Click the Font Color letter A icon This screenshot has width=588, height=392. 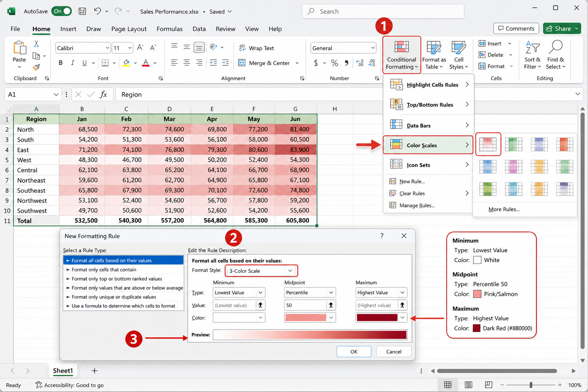(146, 63)
